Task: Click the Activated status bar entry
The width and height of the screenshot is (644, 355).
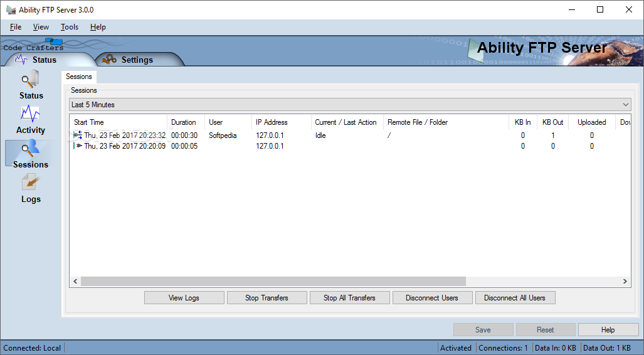Action: pos(456,348)
